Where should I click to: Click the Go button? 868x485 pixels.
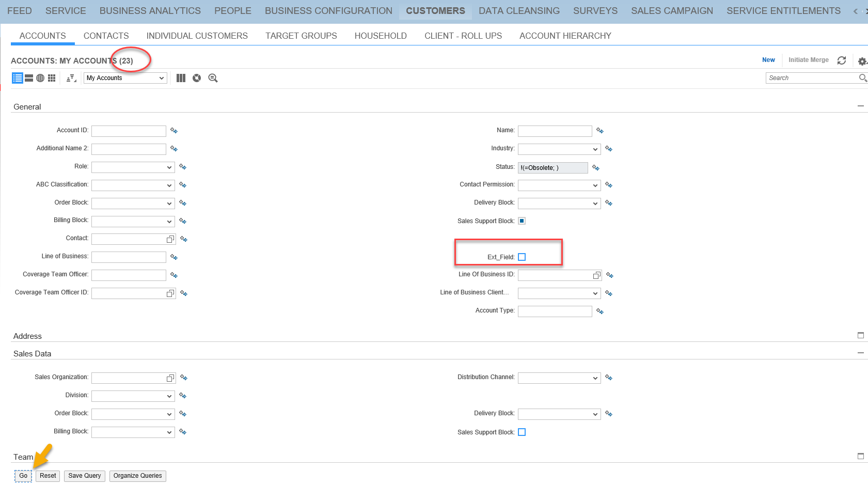pyautogui.click(x=23, y=476)
